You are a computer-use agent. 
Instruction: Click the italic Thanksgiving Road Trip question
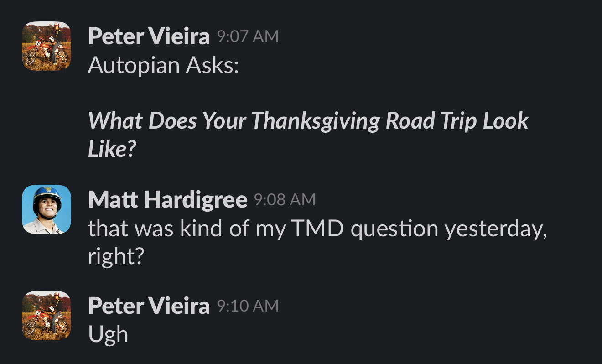click(308, 121)
